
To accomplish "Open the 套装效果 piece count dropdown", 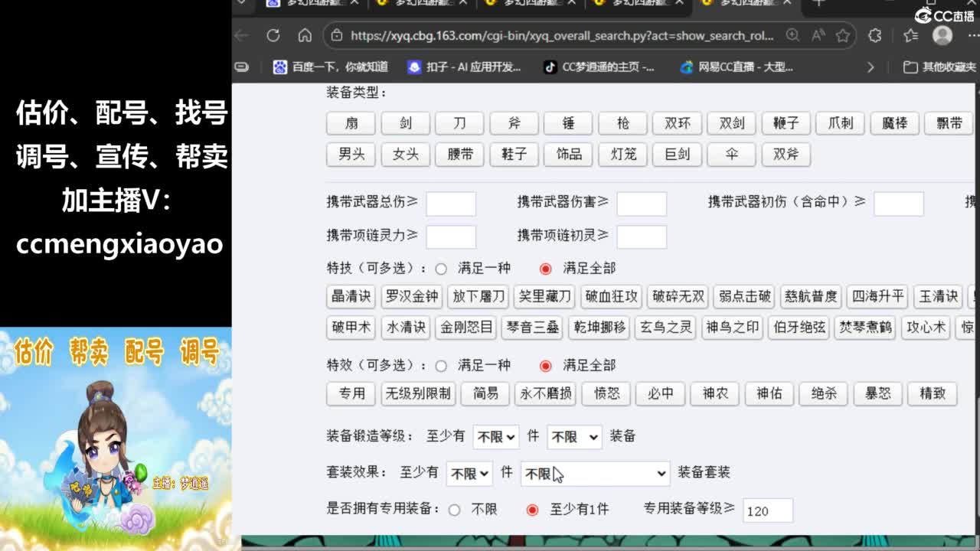I will coord(469,473).
